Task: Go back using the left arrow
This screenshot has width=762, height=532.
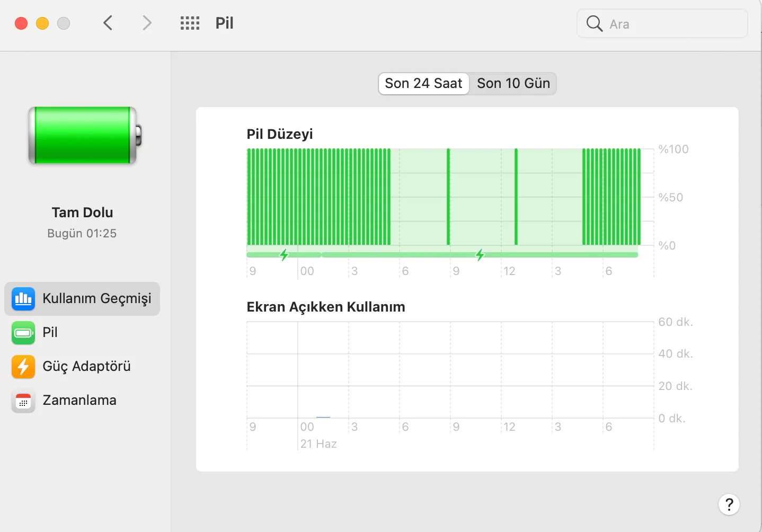Action: (108, 23)
